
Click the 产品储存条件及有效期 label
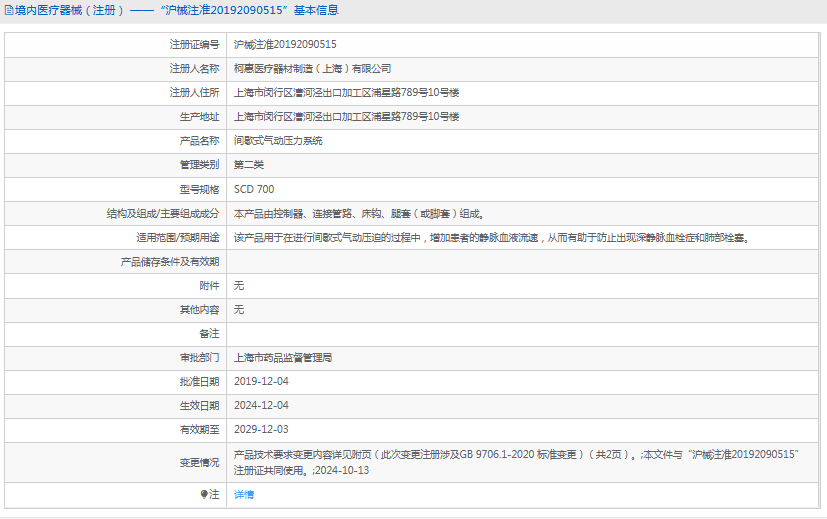170,262
